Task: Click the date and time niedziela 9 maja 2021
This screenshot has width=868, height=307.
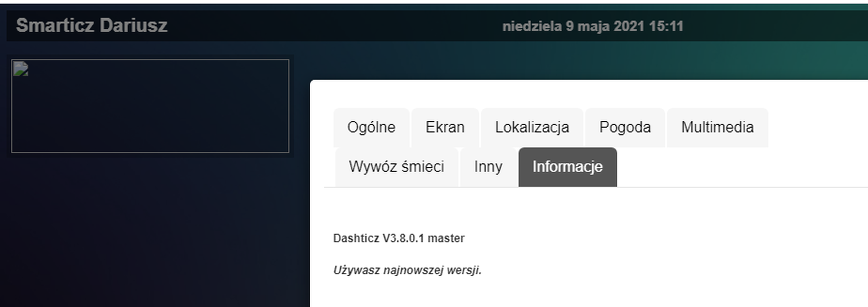Action: click(593, 26)
